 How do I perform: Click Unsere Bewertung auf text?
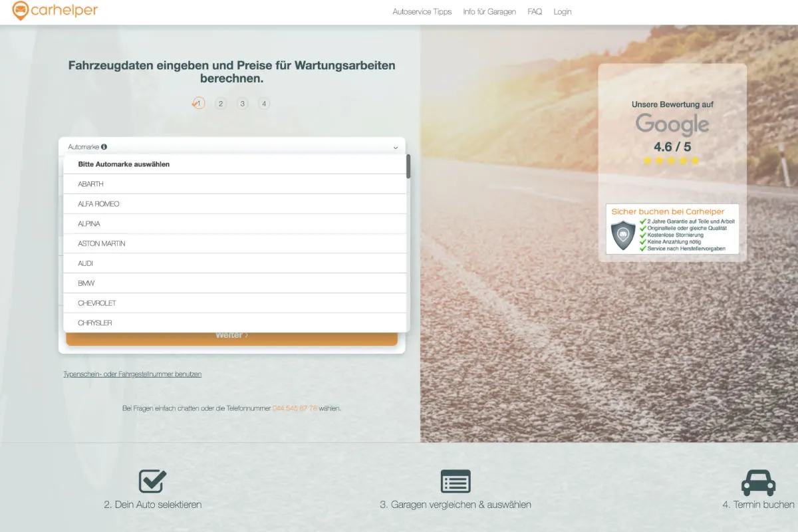[x=672, y=104]
